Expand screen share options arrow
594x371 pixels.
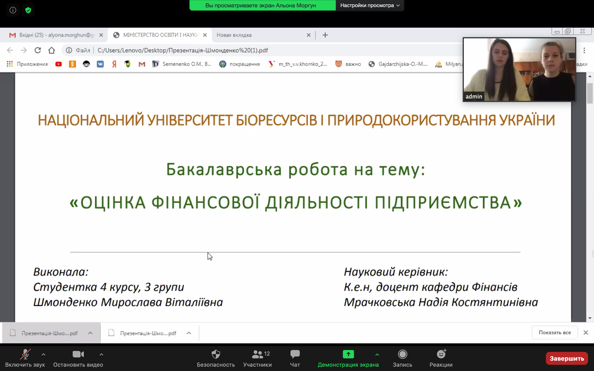377,355
